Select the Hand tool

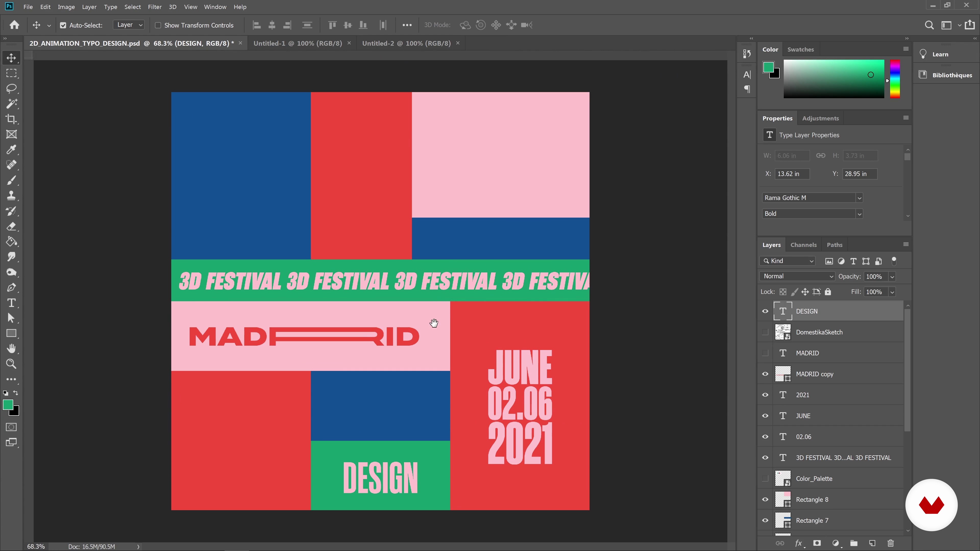[11, 349]
